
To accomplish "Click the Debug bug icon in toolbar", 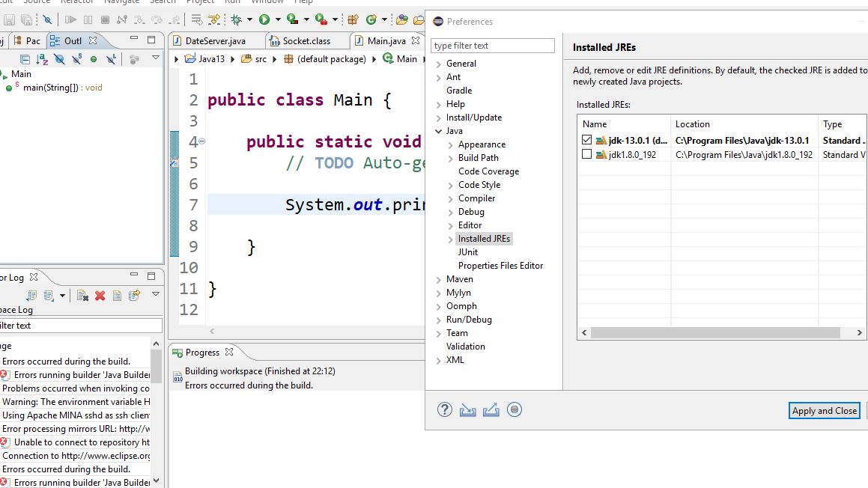I will [237, 20].
